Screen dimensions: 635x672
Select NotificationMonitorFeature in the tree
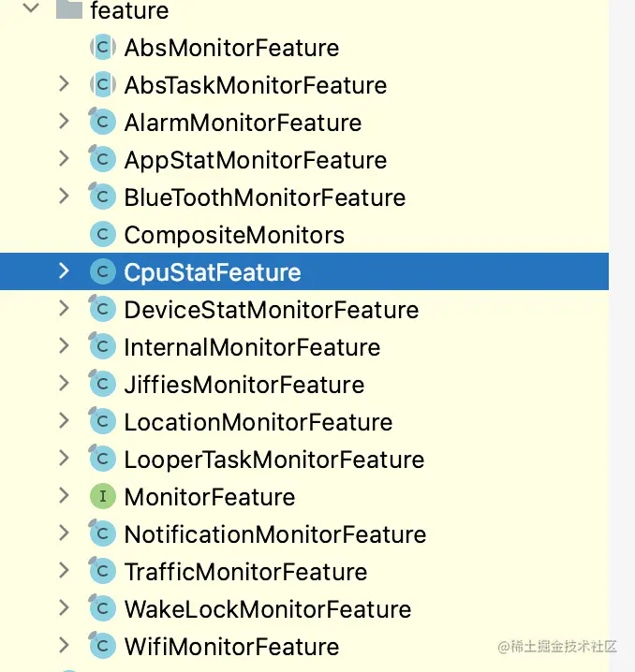274,534
